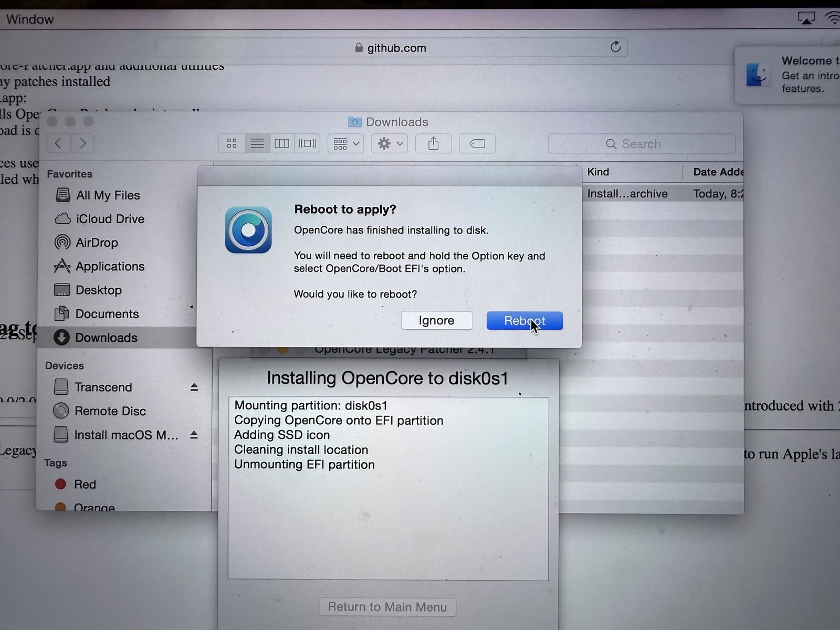The image size is (840, 630).
Task: Open the Finder action gear menu
Action: (x=390, y=143)
